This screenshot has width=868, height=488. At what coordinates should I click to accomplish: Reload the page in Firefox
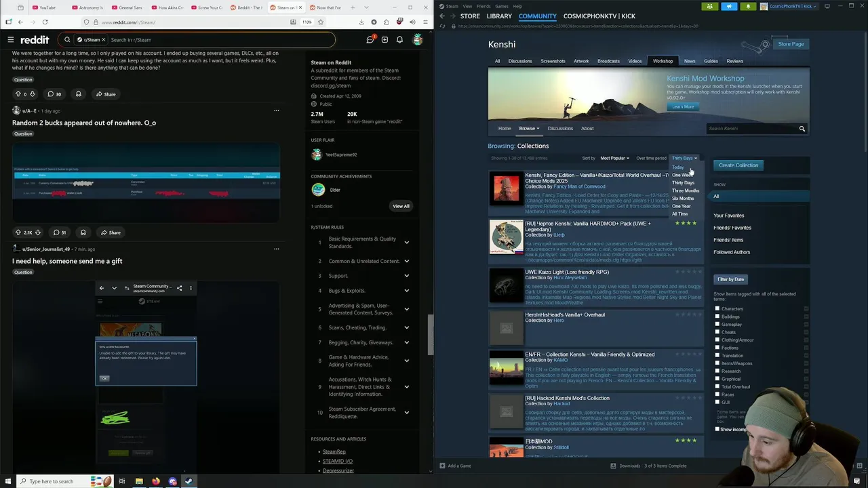[45, 22]
